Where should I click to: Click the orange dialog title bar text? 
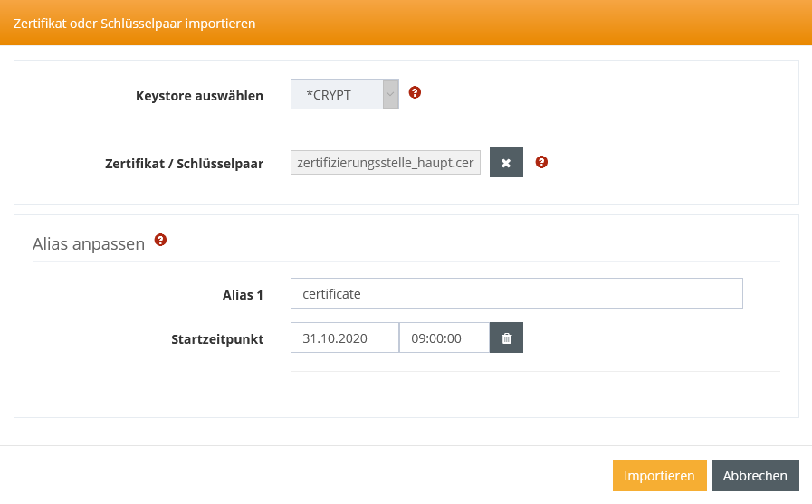click(134, 24)
